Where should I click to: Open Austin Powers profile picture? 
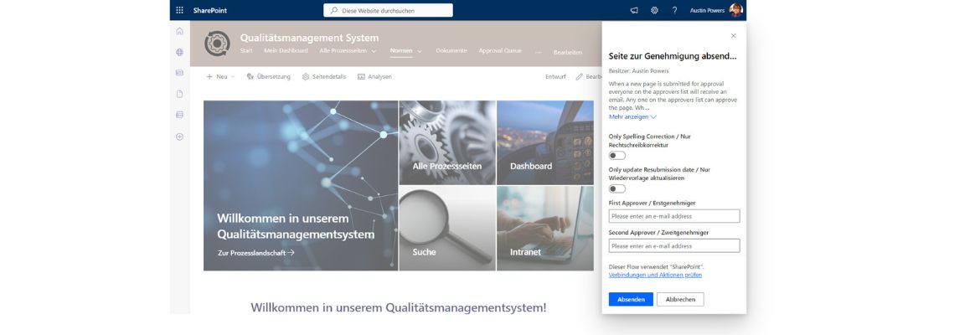tap(735, 10)
